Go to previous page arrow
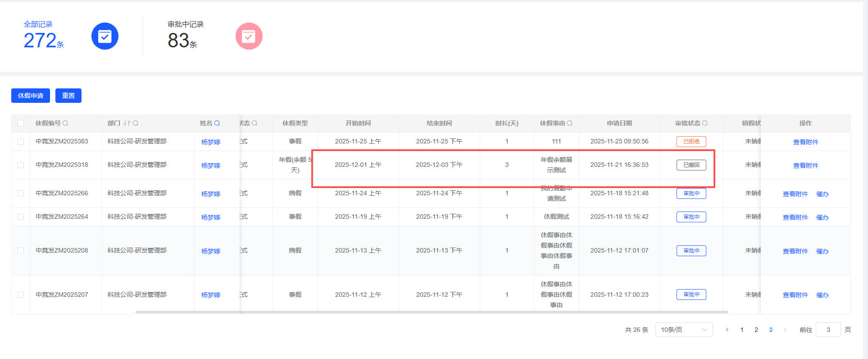The width and height of the screenshot is (868, 359). coord(727,330)
